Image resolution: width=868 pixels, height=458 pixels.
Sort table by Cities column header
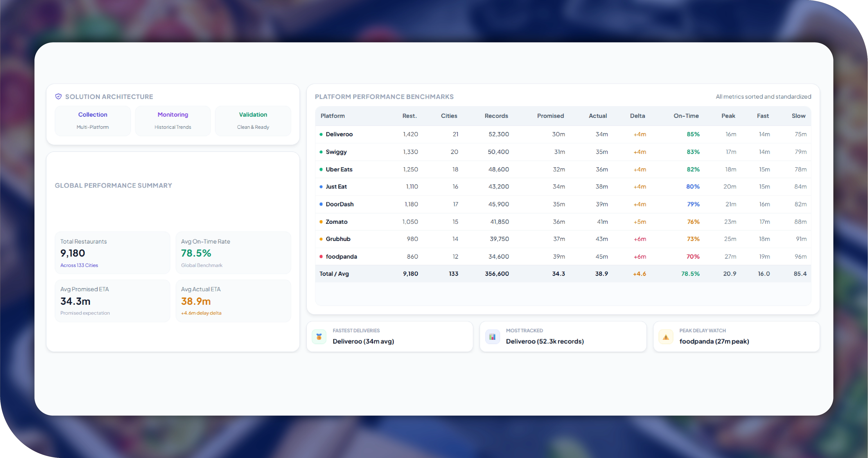(449, 116)
